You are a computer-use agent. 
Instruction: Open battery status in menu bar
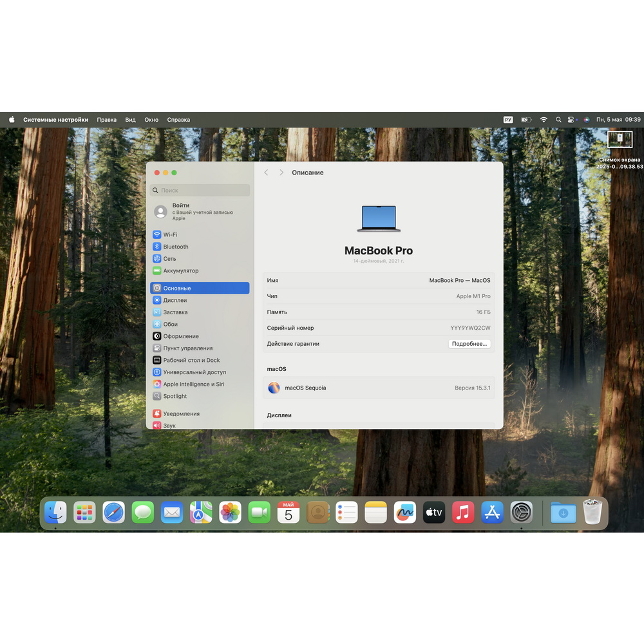tap(526, 120)
